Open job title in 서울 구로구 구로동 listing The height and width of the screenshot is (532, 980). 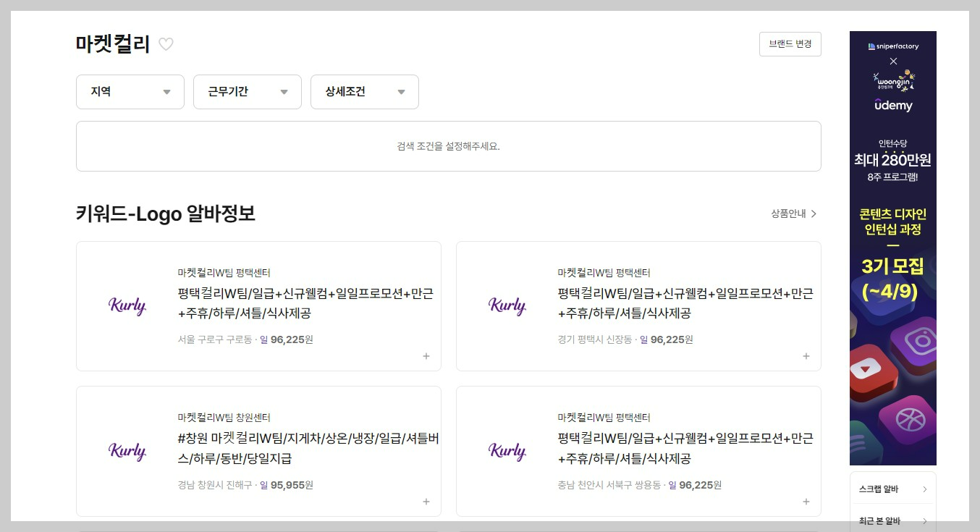pos(305,303)
